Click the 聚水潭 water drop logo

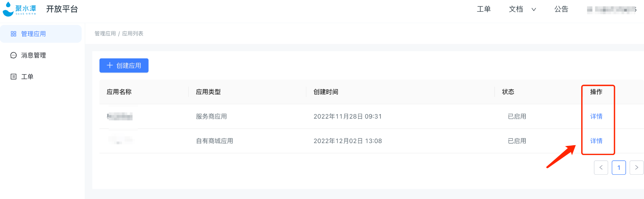(8, 9)
